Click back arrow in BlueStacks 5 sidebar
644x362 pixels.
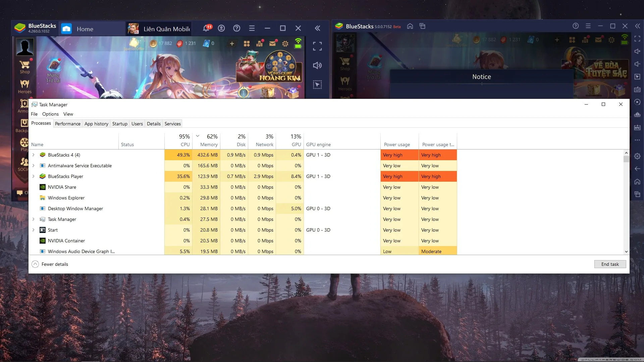click(637, 169)
